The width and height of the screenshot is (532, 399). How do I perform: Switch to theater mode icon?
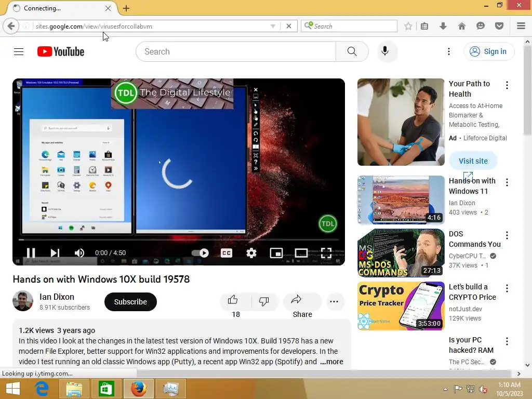coord(301,253)
